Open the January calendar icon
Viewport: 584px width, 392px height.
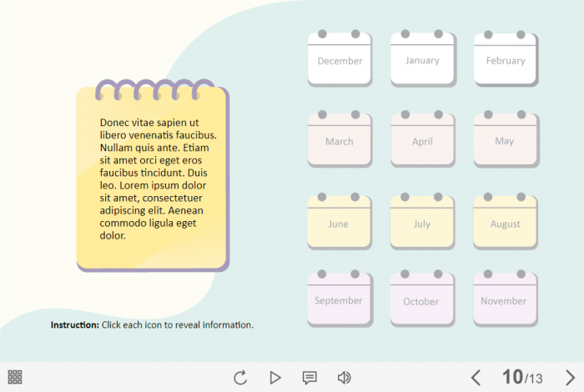pyautogui.click(x=422, y=59)
